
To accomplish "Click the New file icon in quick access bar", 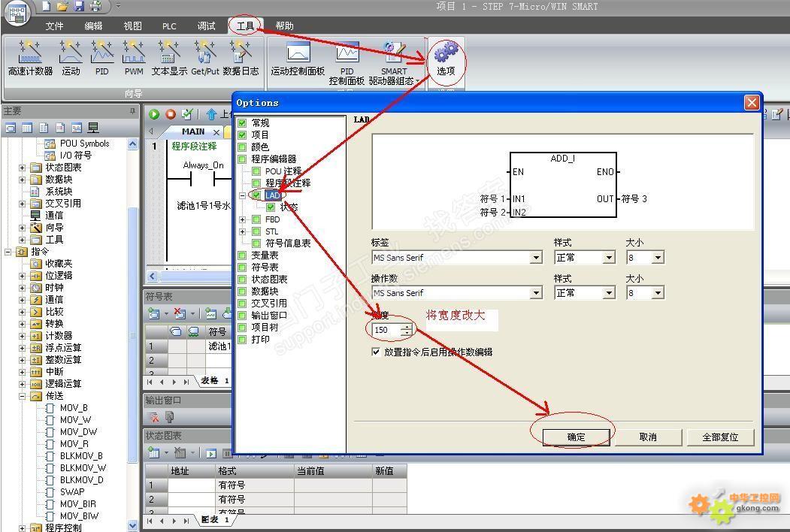I will 47,6.
